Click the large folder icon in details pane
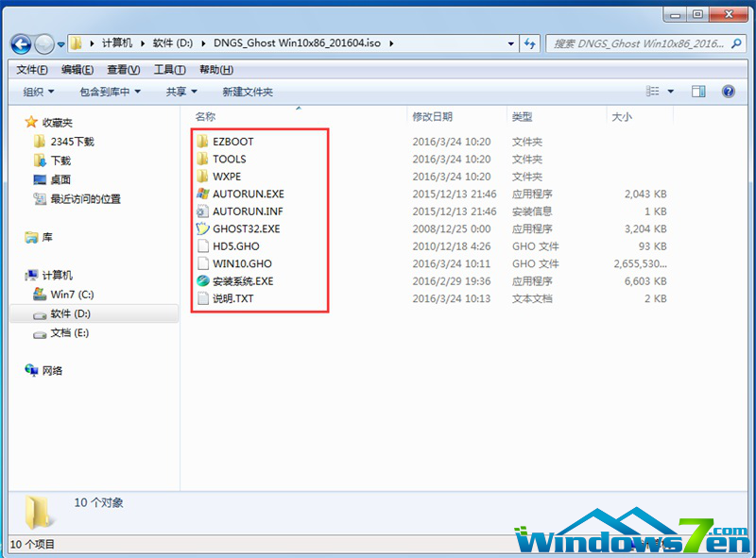 click(x=40, y=513)
